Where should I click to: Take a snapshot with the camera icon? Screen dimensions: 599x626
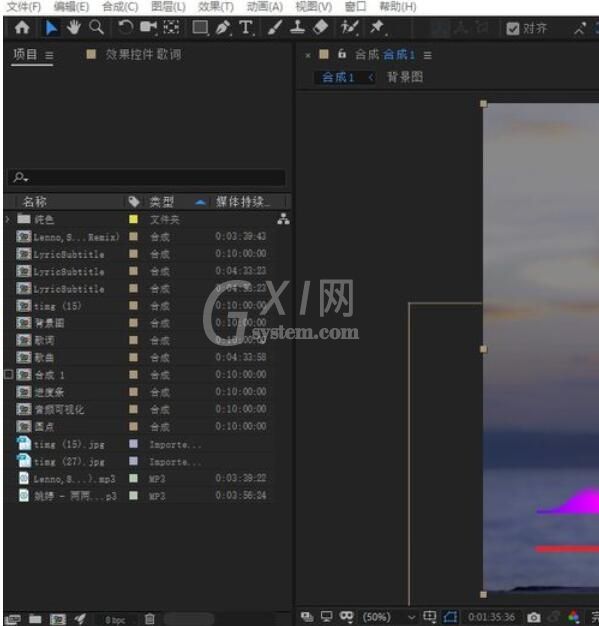tap(534, 617)
